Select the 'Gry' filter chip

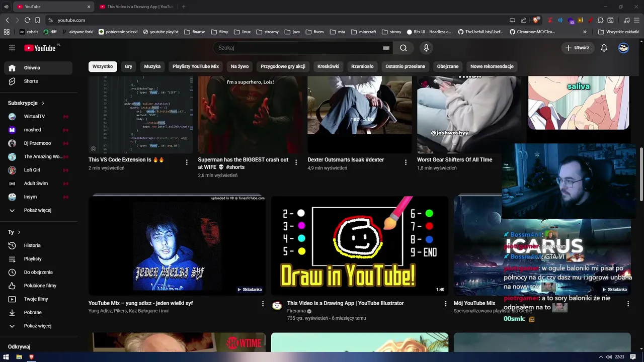click(x=129, y=66)
